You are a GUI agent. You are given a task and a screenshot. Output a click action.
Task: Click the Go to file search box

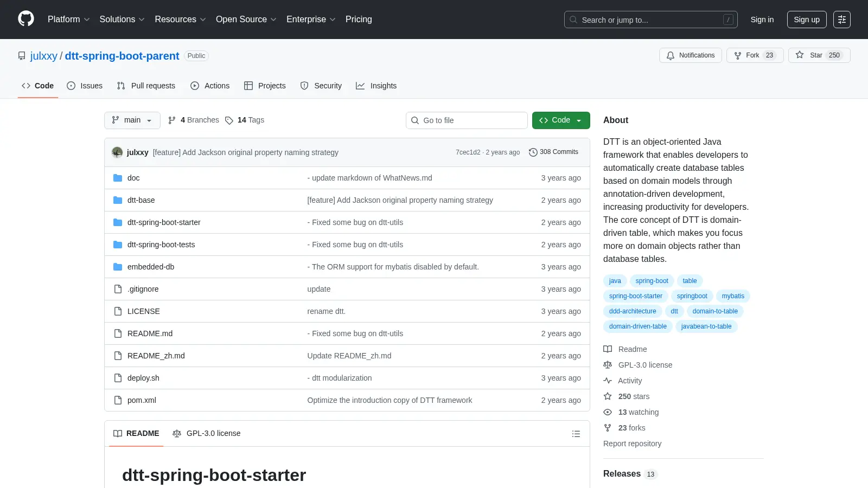tap(467, 120)
